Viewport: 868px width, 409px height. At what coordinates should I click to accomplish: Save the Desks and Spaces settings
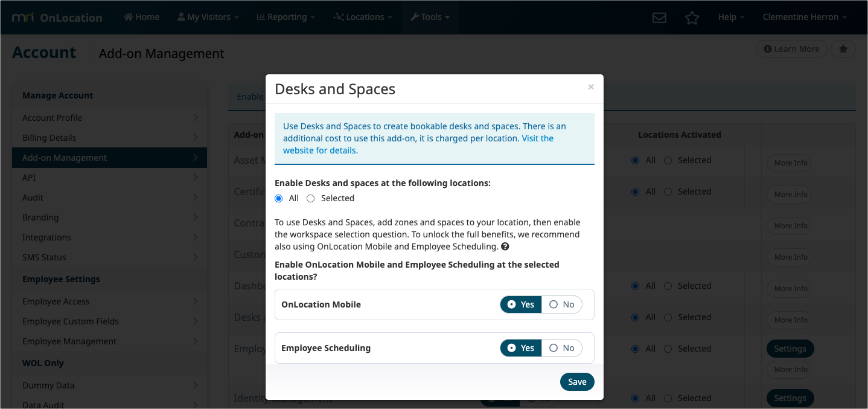point(577,382)
